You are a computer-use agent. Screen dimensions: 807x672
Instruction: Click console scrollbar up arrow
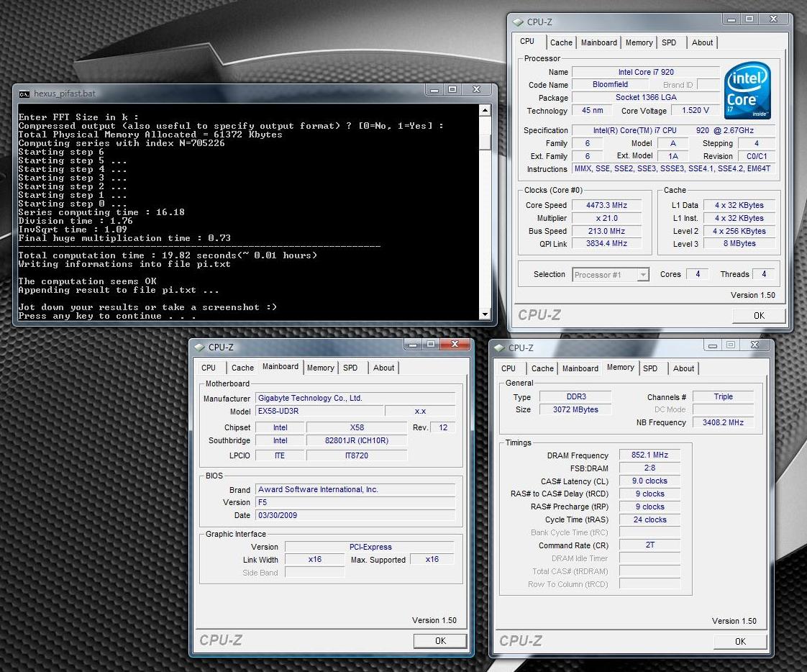click(x=485, y=109)
